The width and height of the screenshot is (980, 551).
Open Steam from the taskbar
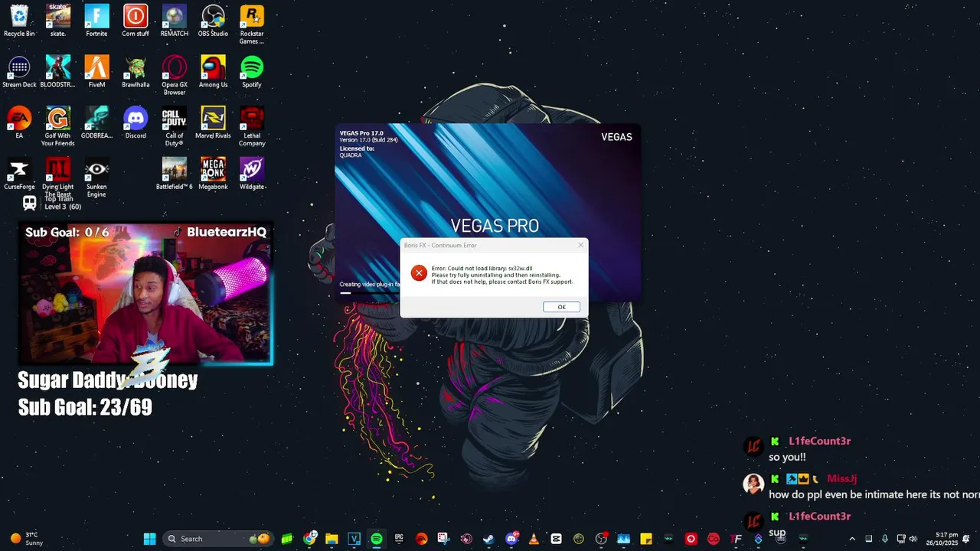[x=488, y=539]
